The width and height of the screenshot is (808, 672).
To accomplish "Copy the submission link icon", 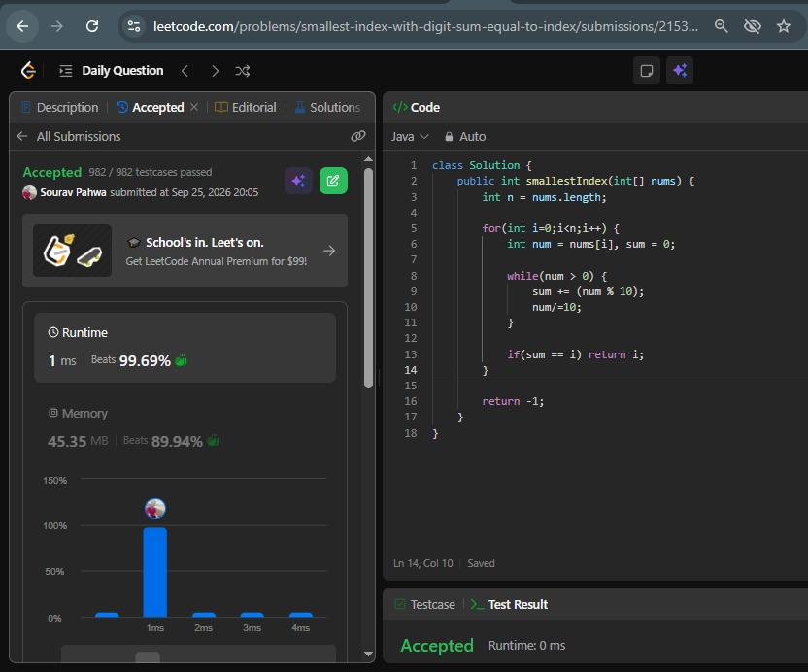I will click(358, 136).
